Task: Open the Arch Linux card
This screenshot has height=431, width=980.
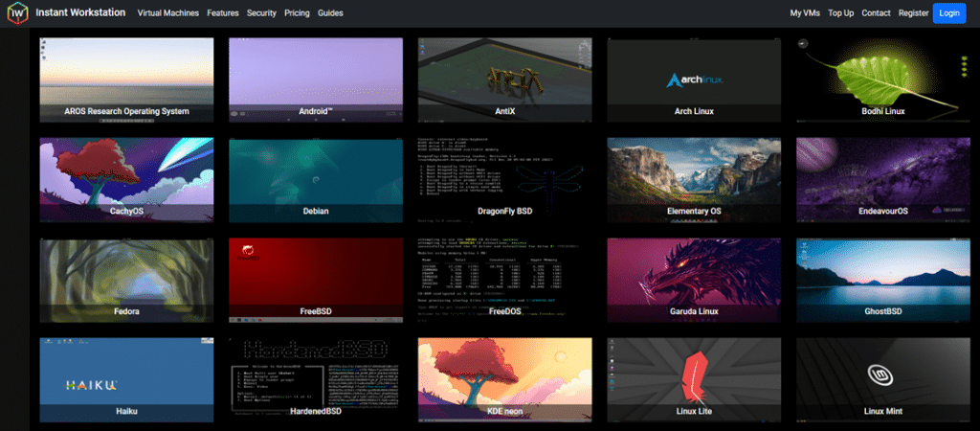Action: [x=694, y=80]
